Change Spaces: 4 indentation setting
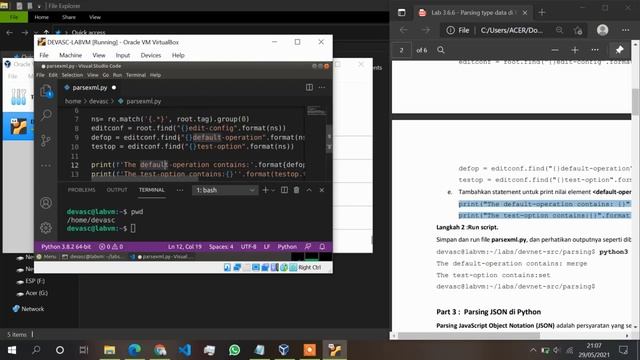The image size is (640, 360). [x=221, y=247]
